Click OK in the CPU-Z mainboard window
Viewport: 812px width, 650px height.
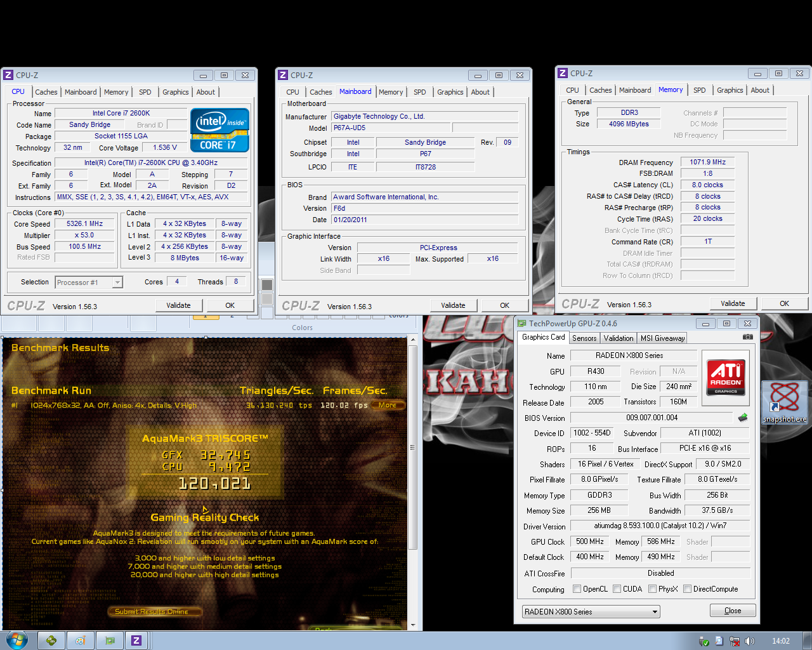pyautogui.click(x=505, y=305)
